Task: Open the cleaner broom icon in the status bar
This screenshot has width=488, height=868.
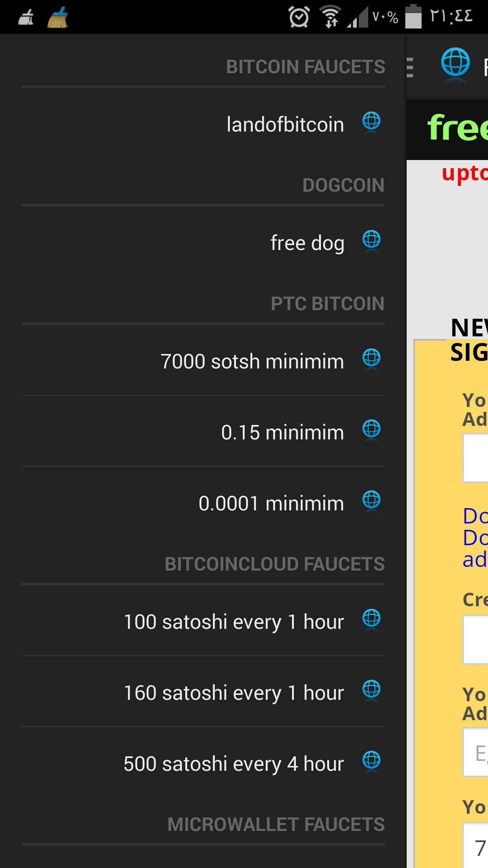Action: tap(57, 18)
